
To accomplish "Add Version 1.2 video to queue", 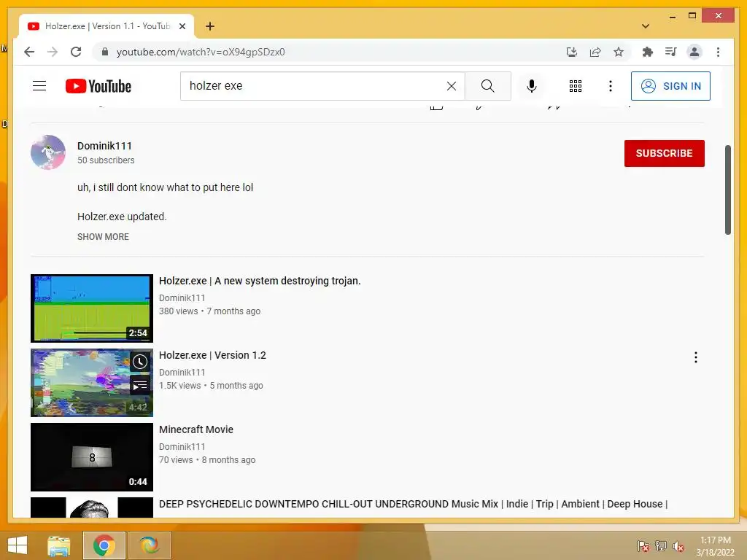I will tap(139, 385).
